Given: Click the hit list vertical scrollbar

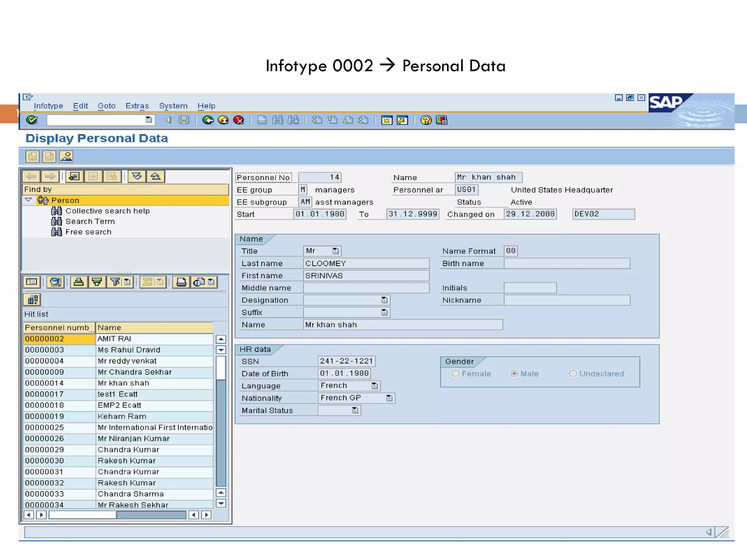Looking at the screenshot, I should click(x=221, y=421).
